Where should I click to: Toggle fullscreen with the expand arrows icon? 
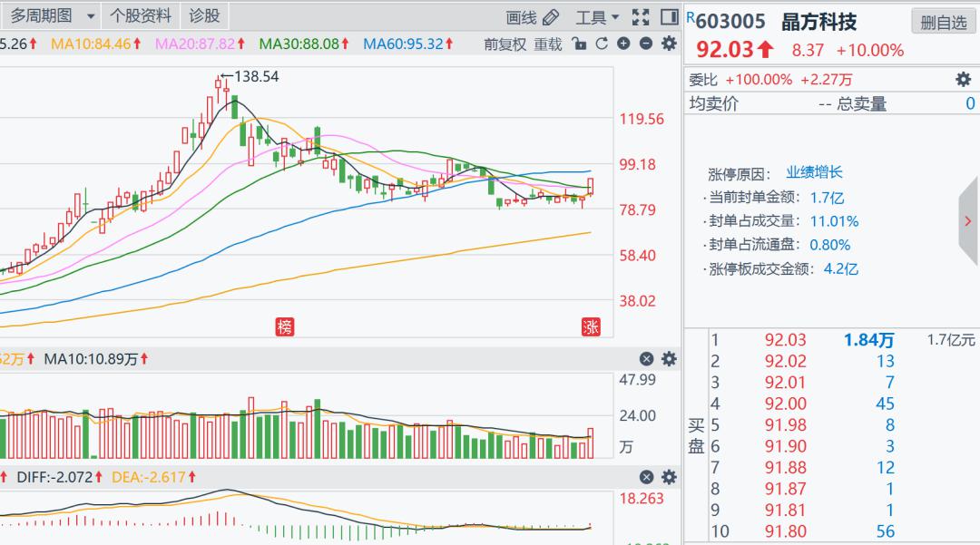(x=641, y=17)
